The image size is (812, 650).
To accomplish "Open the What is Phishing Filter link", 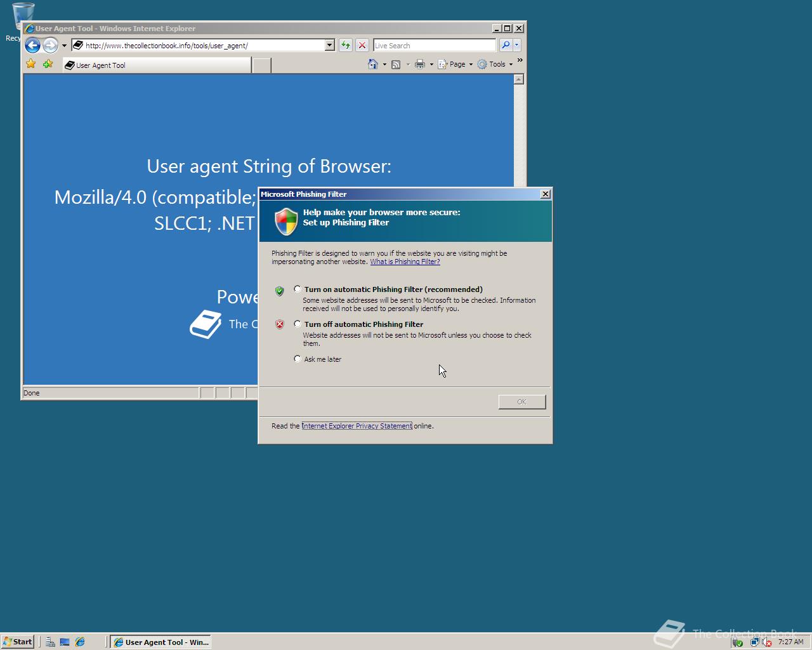I will click(405, 262).
